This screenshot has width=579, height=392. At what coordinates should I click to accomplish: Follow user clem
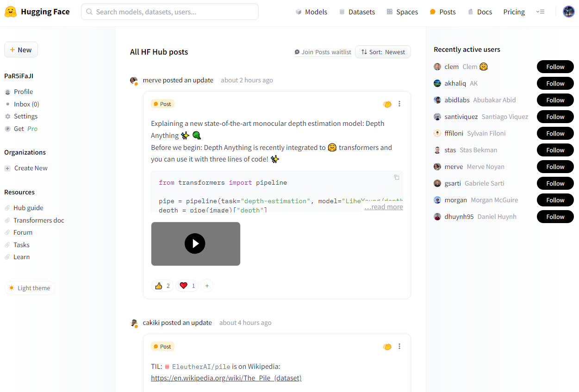555,67
